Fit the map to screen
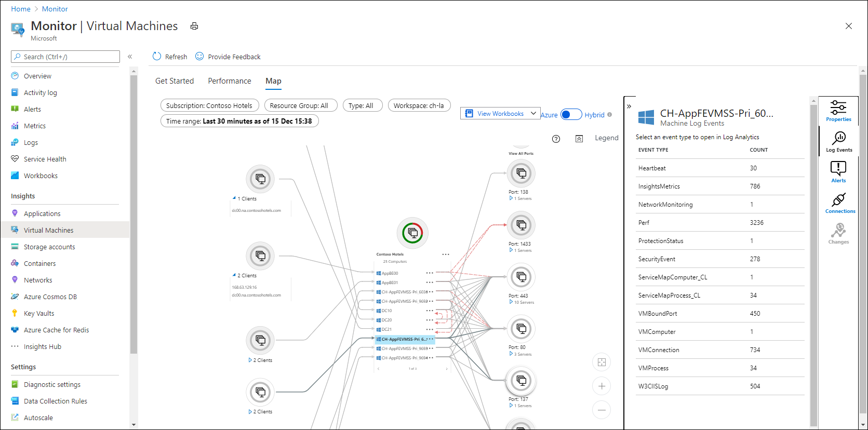The image size is (868, 430). (602, 362)
